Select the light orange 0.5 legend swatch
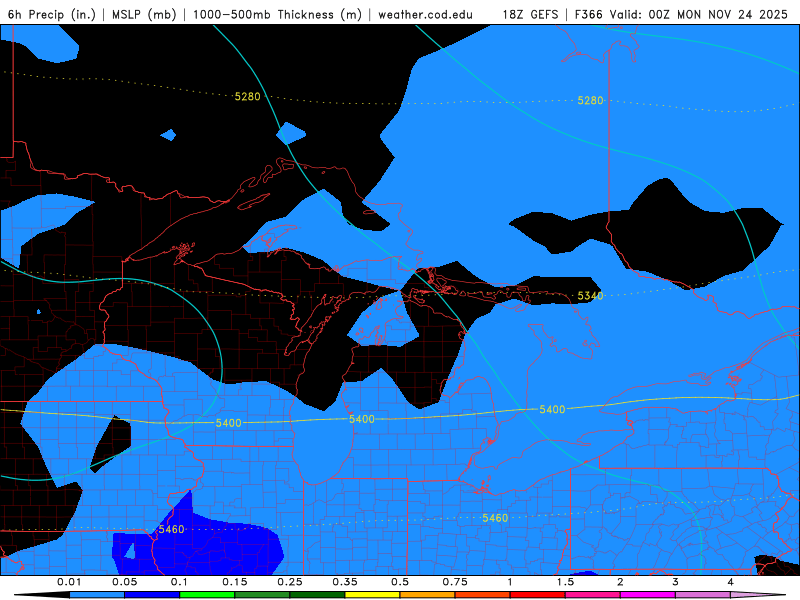Image resolution: width=800 pixels, height=600 pixels. click(x=428, y=595)
